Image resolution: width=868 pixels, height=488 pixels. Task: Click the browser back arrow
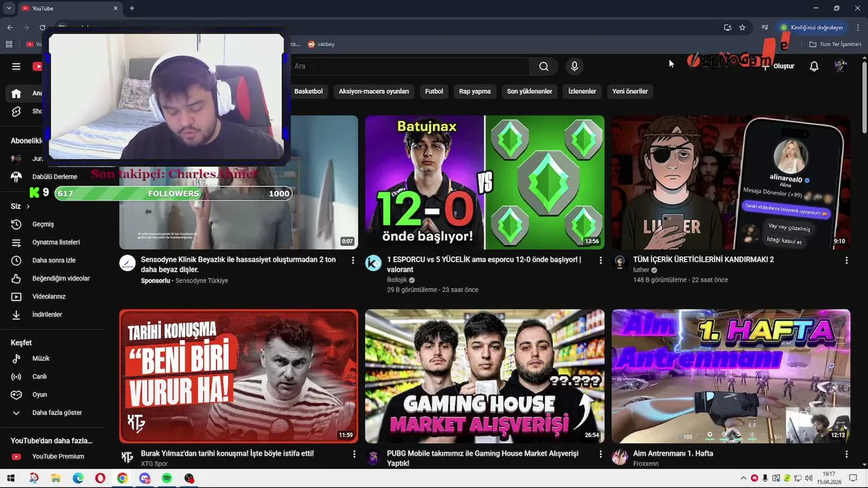tap(9, 28)
